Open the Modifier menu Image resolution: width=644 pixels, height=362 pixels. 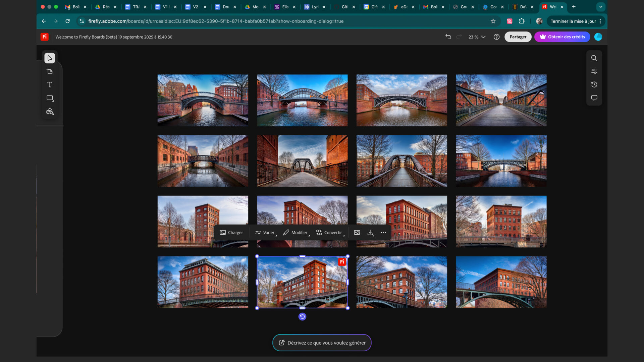(x=296, y=233)
